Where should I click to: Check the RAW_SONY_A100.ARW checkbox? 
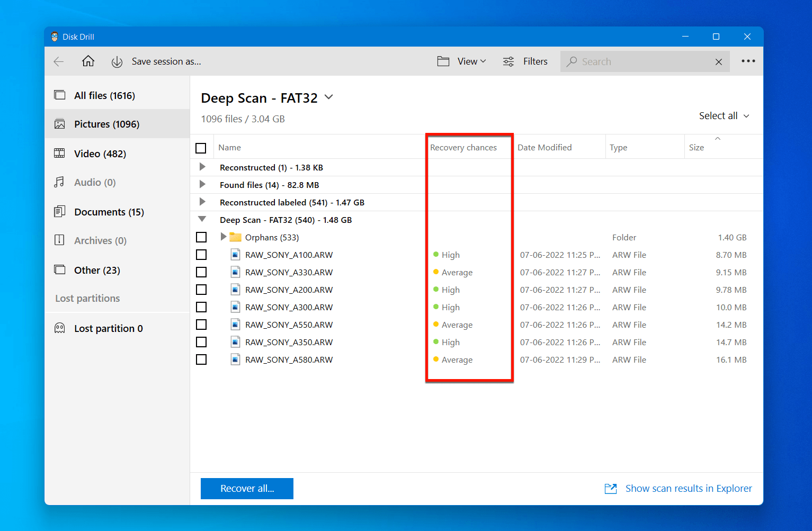pos(201,255)
